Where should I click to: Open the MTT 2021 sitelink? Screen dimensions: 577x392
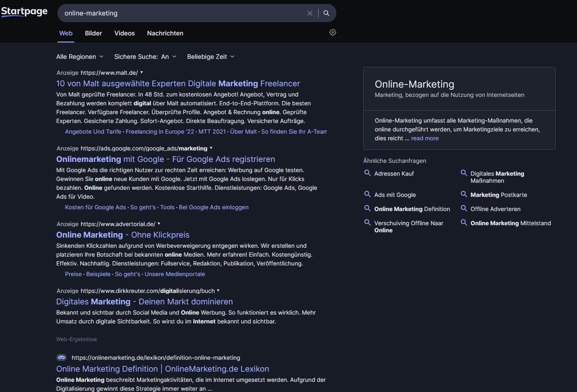click(x=212, y=131)
